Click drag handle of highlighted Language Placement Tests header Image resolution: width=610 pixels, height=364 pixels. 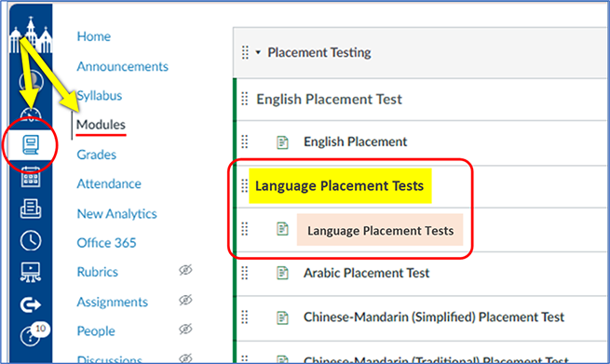[x=245, y=185]
